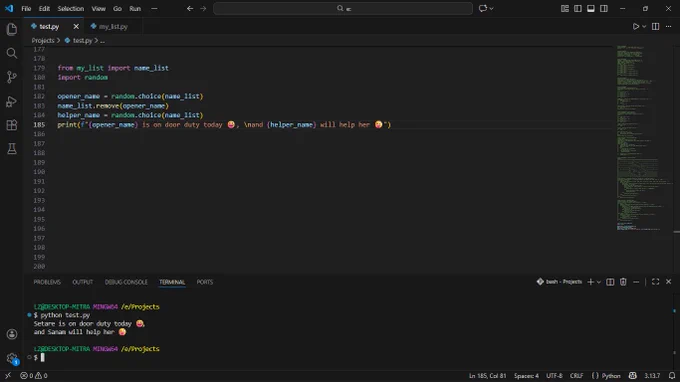Close the terminal panel

point(668,282)
